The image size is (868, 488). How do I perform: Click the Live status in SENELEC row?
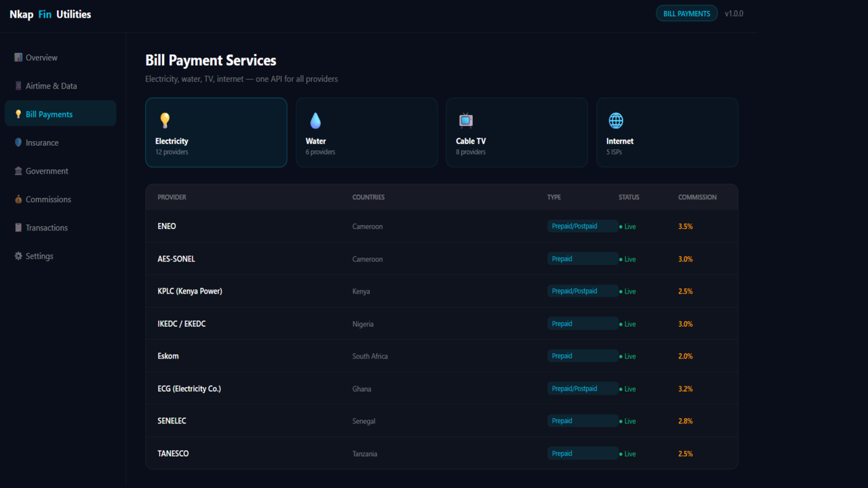pos(627,421)
